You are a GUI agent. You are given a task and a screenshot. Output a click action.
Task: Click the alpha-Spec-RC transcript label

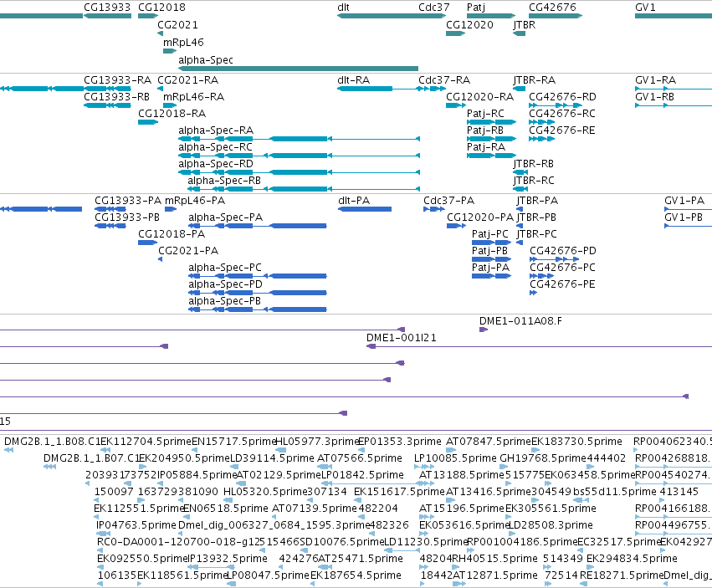(215, 147)
